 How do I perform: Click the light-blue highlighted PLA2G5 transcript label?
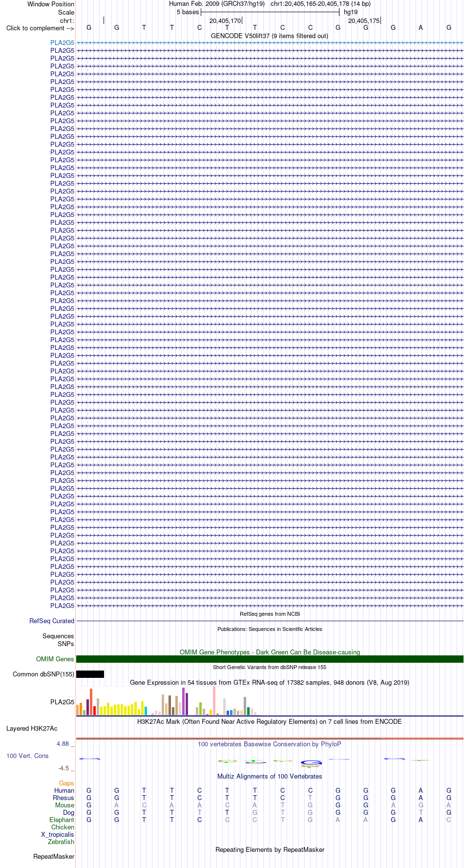pyautogui.click(x=63, y=43)
